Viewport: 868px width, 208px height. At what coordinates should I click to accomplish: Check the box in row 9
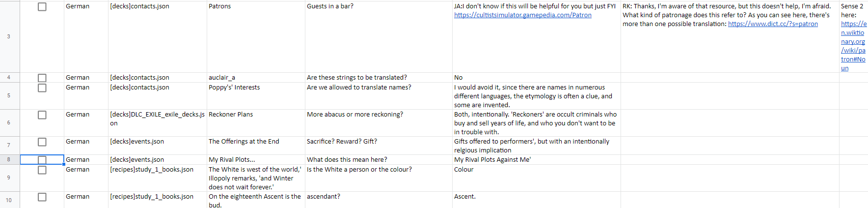42,170
